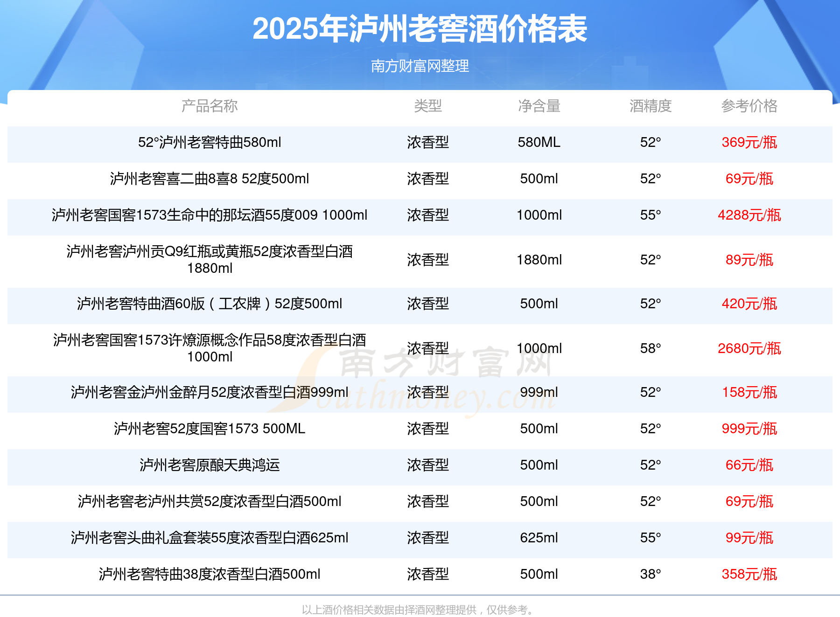The width and height of the screenshot is (840, 617).
Task: Click product "泸州老窖头曲礼盒套装55度浓香型白酒625ml"
Action: 210,538
